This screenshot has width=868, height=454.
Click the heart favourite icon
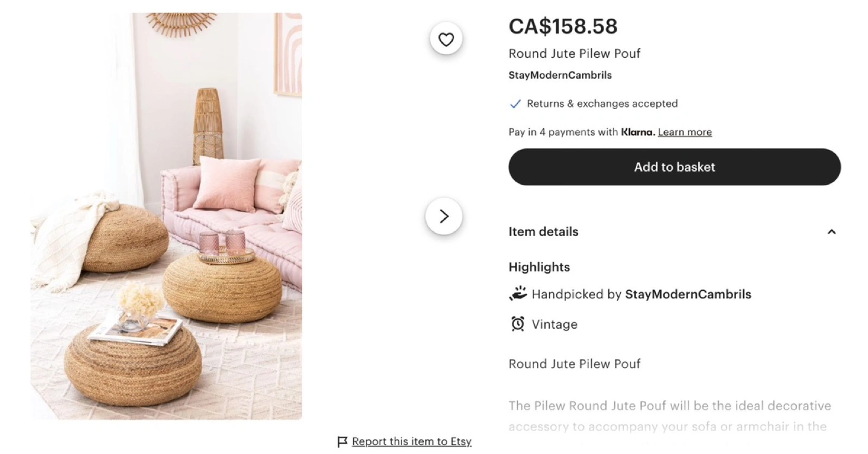[446, 40]
